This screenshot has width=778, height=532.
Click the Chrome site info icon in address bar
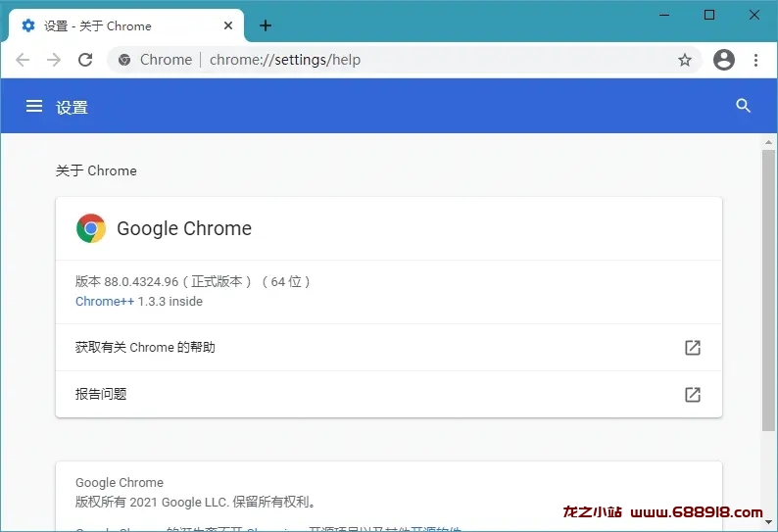coord(124,60)
